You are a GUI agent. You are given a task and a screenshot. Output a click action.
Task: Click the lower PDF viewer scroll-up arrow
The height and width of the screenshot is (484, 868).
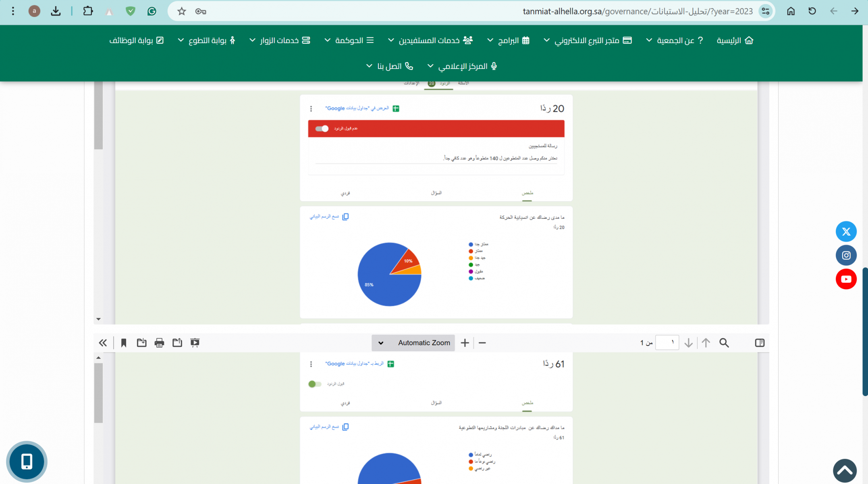98,358
